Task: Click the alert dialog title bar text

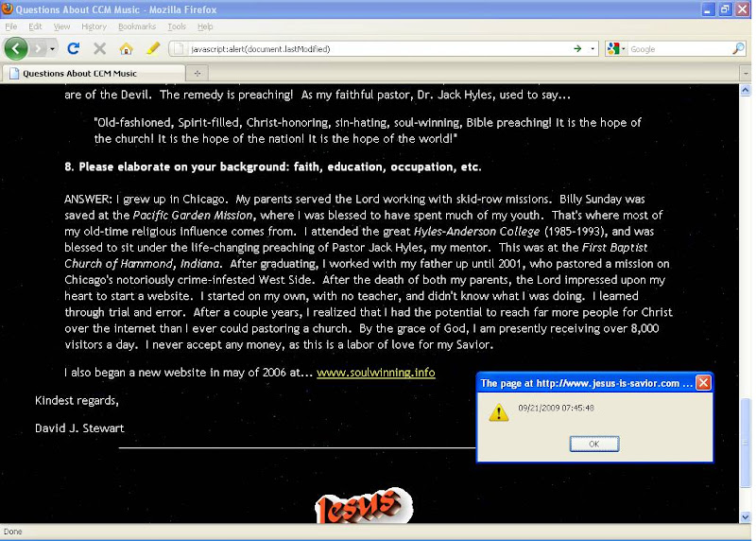Action: click(586, 383)
